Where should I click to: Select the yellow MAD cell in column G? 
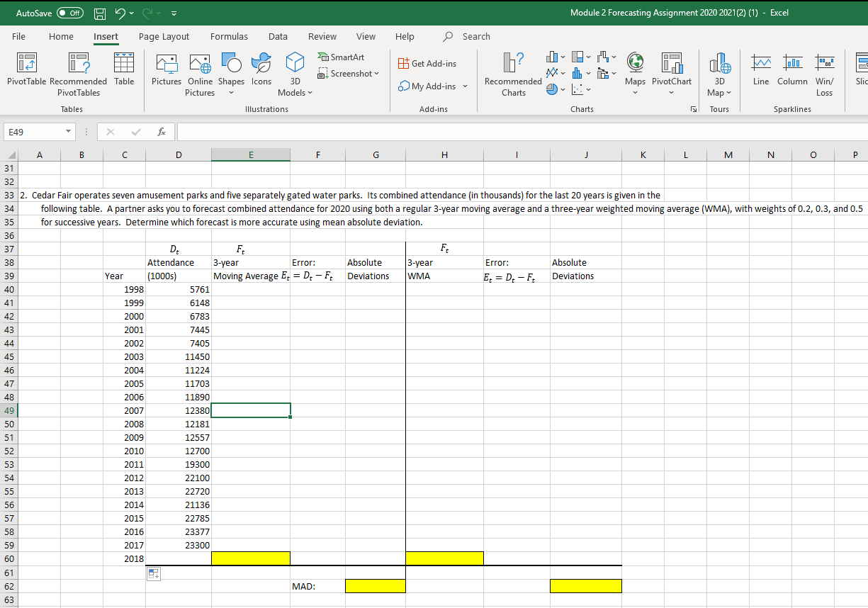[375, 585]
